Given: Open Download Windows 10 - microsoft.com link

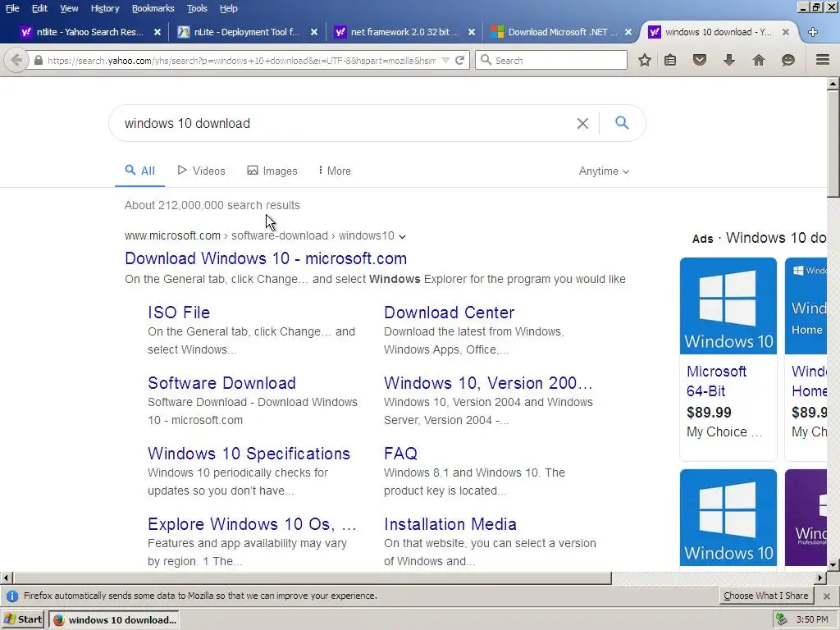Looking at the screenshot, I should pos(266,258).
